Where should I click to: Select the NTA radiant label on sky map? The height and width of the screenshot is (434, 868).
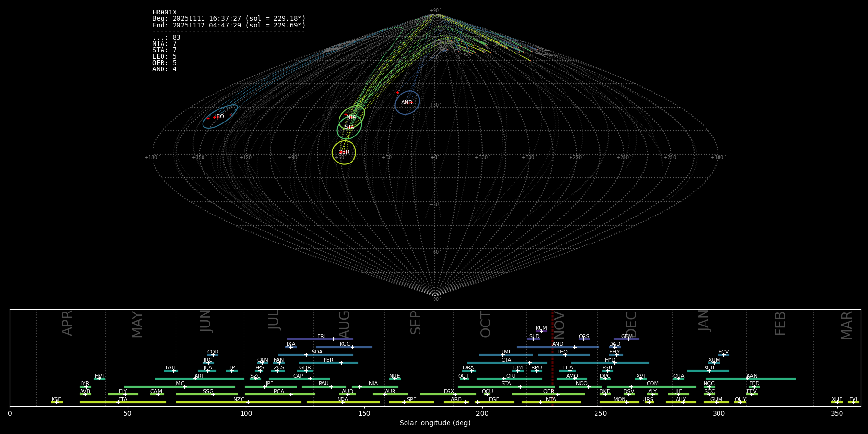[351, 117]
